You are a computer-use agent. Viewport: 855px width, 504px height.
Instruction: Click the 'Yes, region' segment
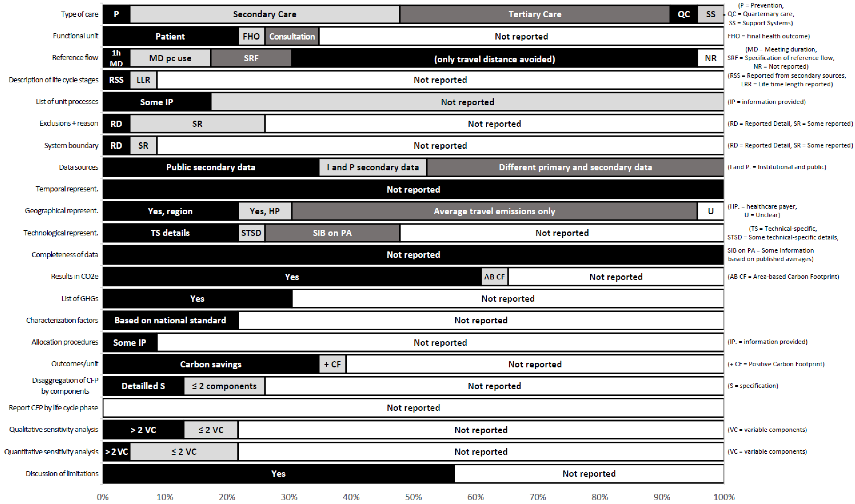click(x=170, y=211)
